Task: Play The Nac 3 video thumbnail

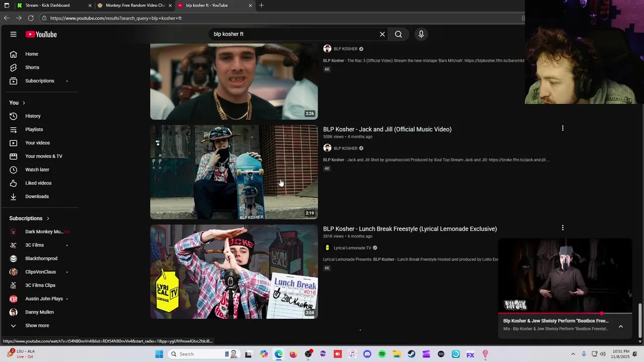Action: click(234, 81)
